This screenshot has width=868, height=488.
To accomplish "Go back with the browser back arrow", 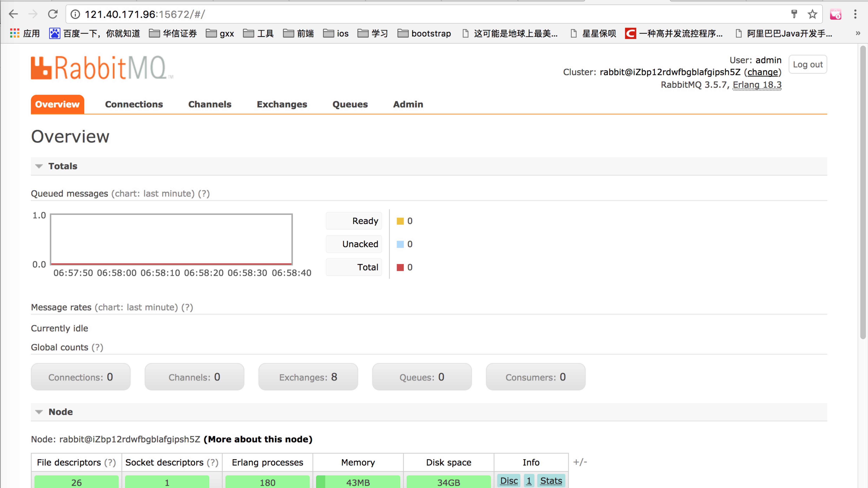I will pyautogui.click(x=14, y=14).
